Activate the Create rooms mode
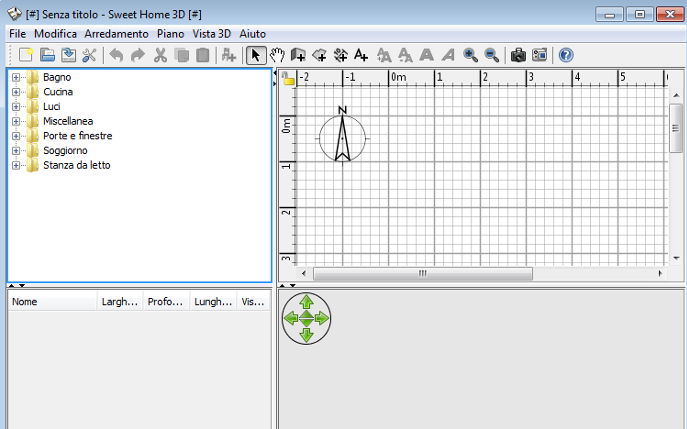The image size is (687, 429). (x=319, y=55)
